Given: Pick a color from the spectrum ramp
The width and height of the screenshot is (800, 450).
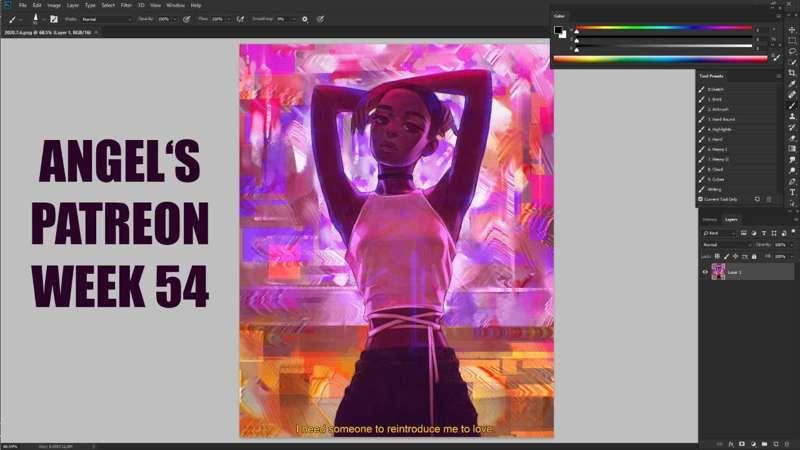Looking at the screenshot, I should [661, 59].
